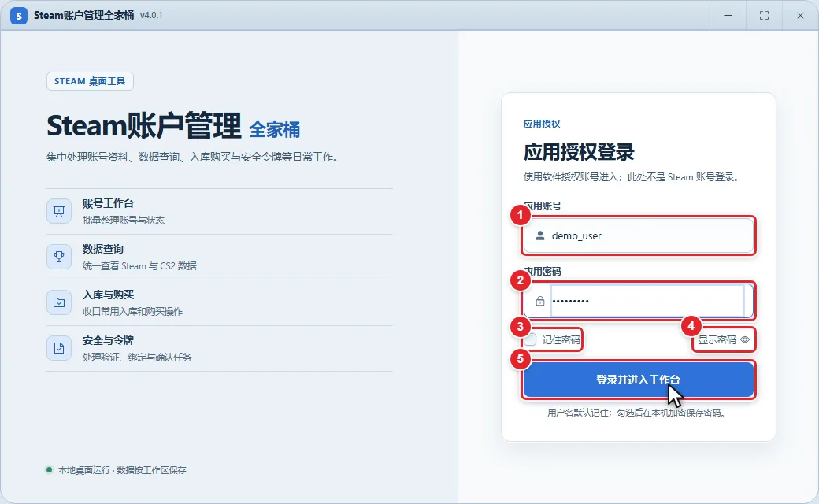Click the v4.0.1 version label
The width and height of the screenshot is (819, 504).
coord(151,15)
